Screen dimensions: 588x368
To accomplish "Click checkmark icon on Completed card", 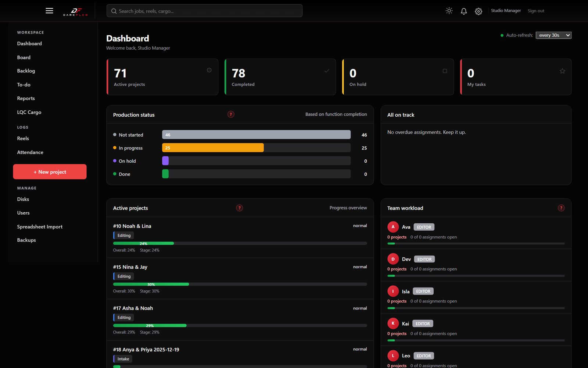I will pos(327,71).
